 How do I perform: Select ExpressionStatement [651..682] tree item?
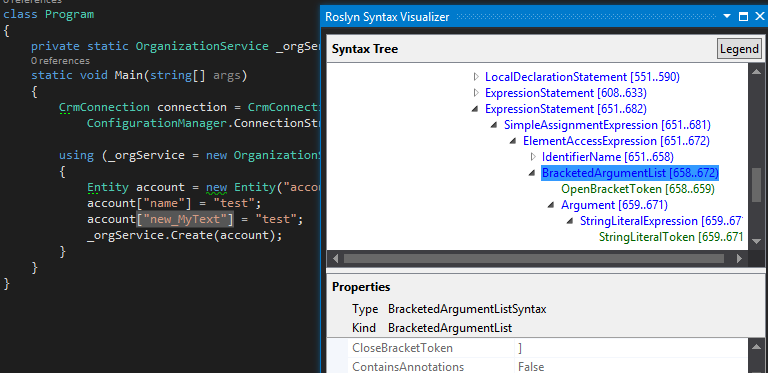click(x=566, y=109)
